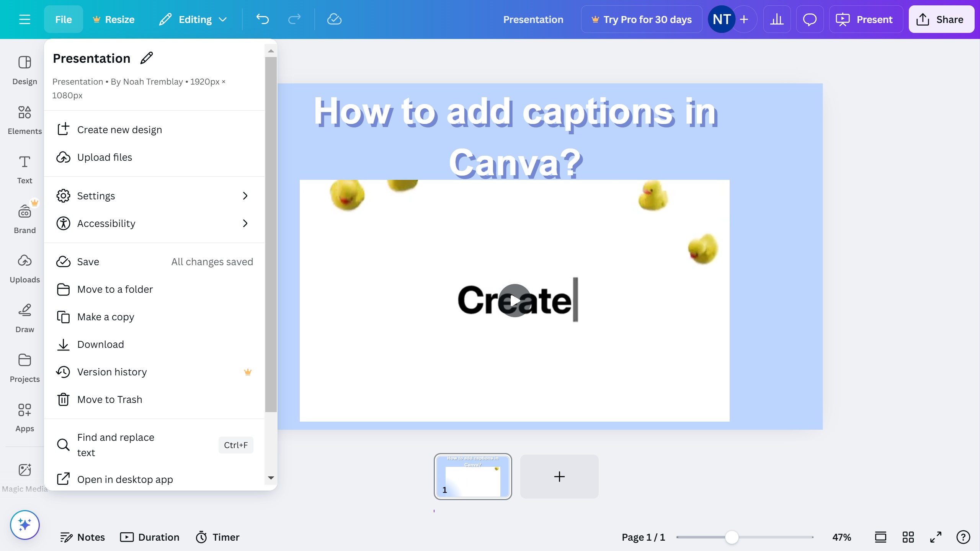Select Download from the File menu

point(100,344)
